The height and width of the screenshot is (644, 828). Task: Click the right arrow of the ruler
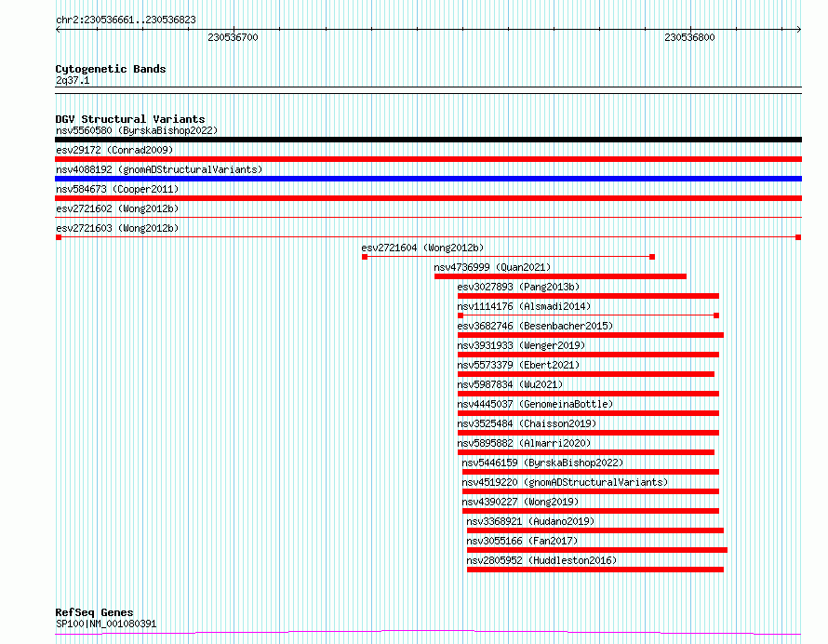click(798, 30)
